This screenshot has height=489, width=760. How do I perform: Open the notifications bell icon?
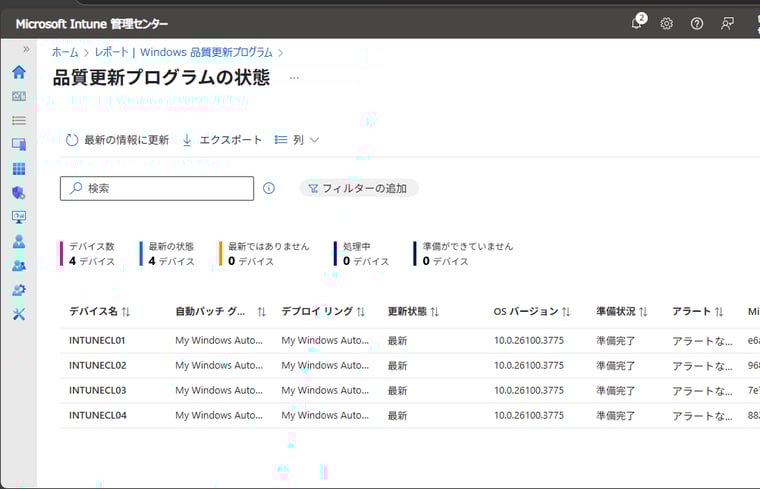[x=638, y=22]
